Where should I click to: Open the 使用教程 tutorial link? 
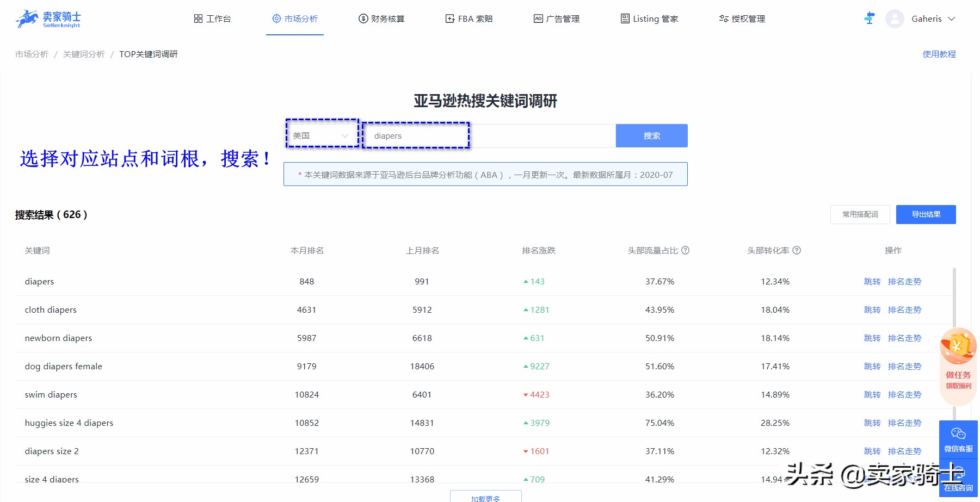(x=940, y=54)
